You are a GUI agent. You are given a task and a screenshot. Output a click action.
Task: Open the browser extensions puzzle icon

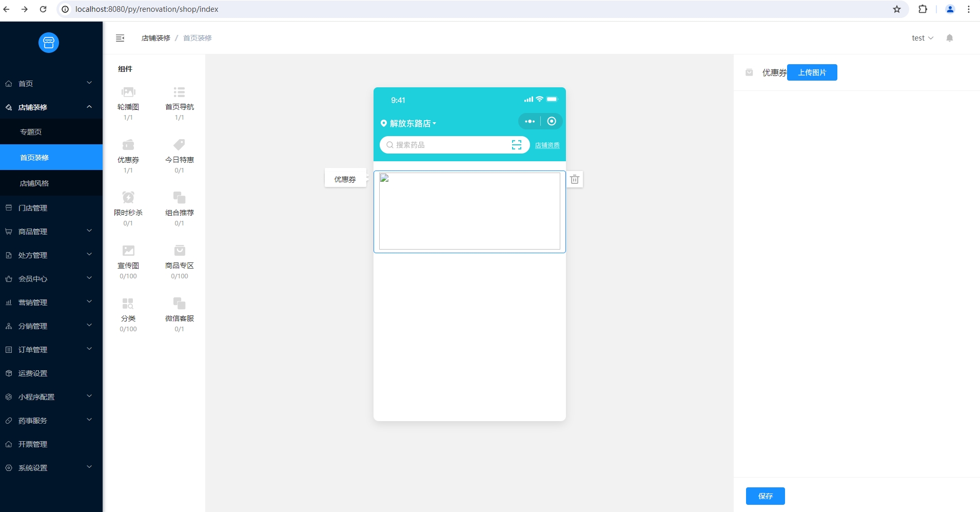(x=923, y=9)
